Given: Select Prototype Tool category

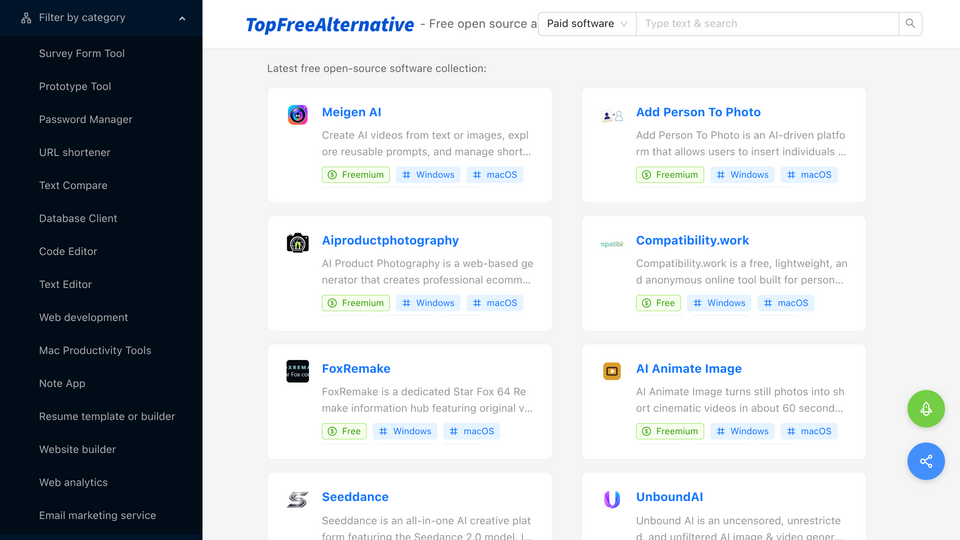Looking at the screenshot, I should [75, 86].
